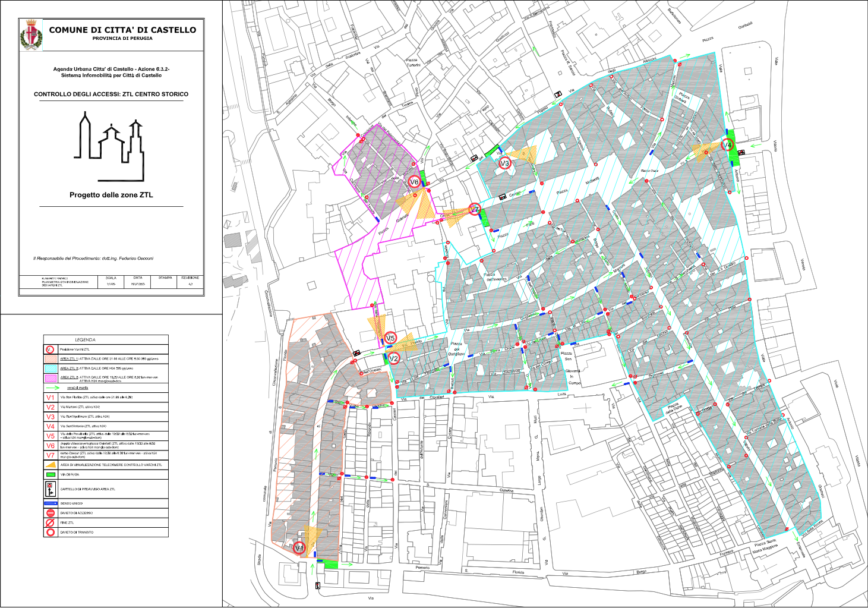Click the V7 gate marker on the map
This screenshot has width=868, height=608.
pyautogui.click(x=474, y=209)
